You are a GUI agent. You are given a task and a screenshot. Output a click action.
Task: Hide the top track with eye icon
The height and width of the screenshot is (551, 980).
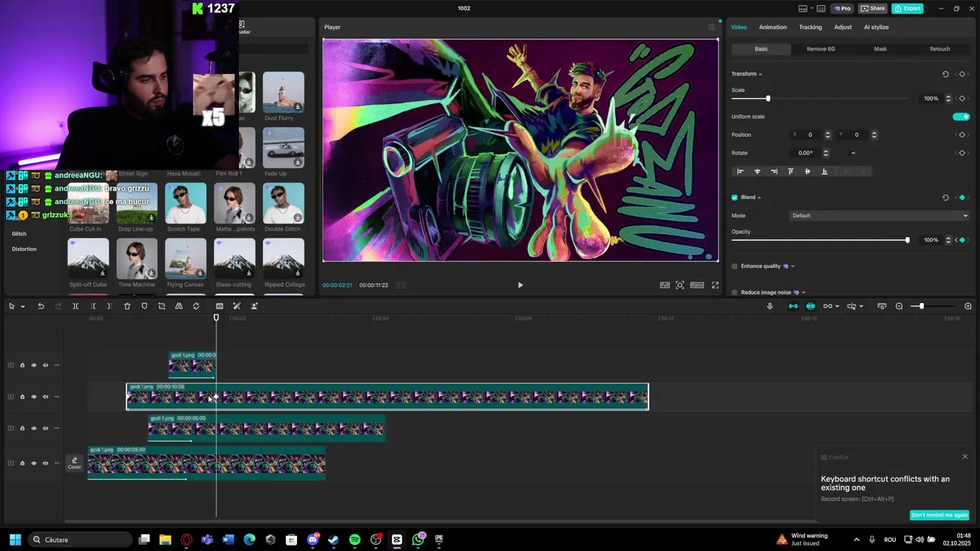pyautogui.click(x=34, y=365)
